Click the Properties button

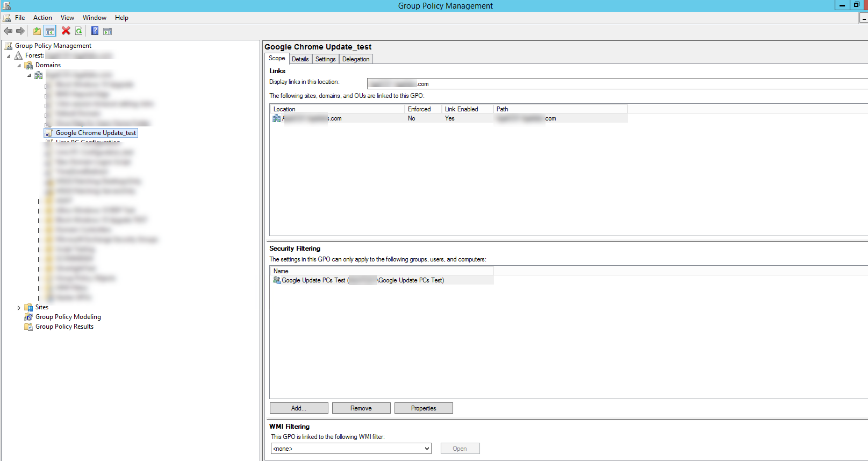[424, 408]
